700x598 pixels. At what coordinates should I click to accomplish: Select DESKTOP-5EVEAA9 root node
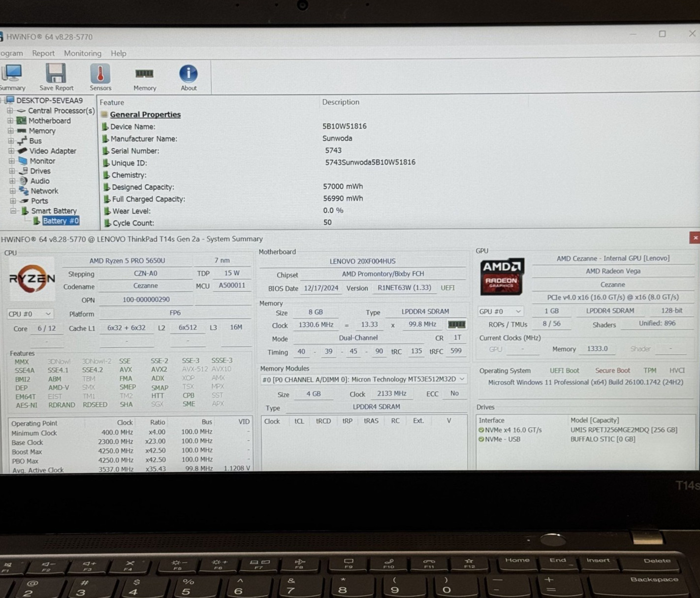pos(49,100)
